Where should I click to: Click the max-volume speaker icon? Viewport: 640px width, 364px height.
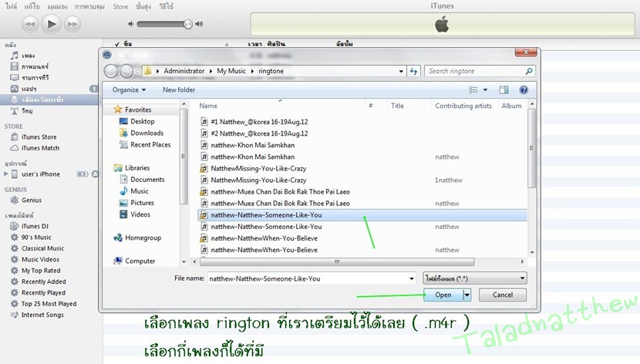199,24
